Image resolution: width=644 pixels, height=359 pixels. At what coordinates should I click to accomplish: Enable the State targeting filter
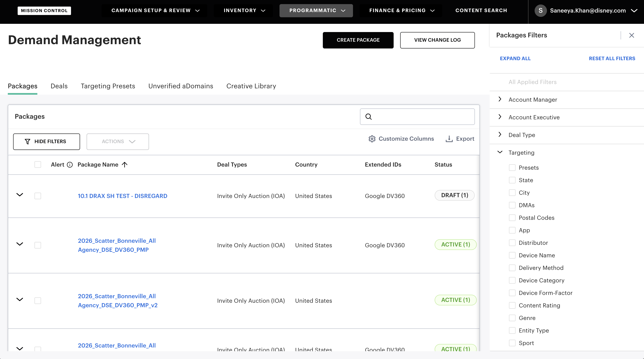tap(512, 180)
